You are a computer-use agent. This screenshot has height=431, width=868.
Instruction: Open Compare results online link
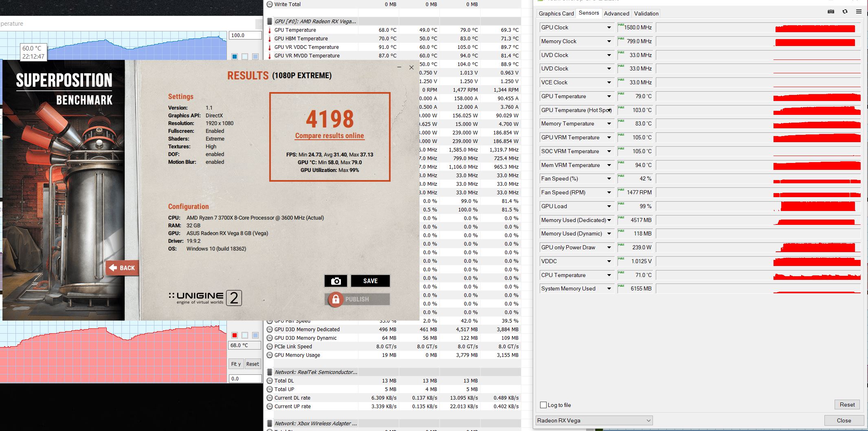pos(330,136)
